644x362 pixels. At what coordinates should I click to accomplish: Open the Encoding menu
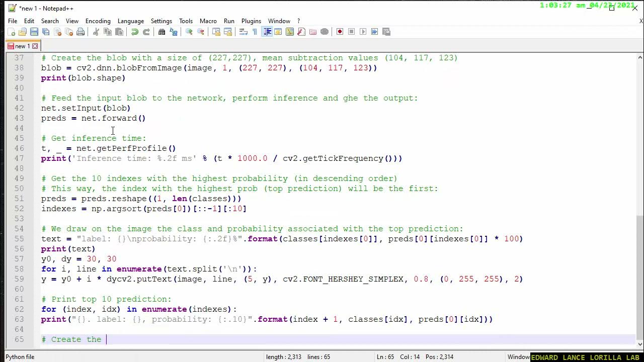(x=98, y=21)
